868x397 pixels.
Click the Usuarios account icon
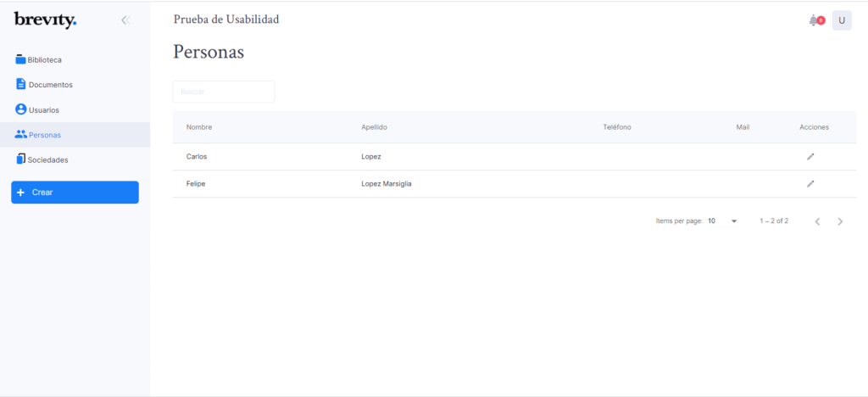click(x=21, y=109)
